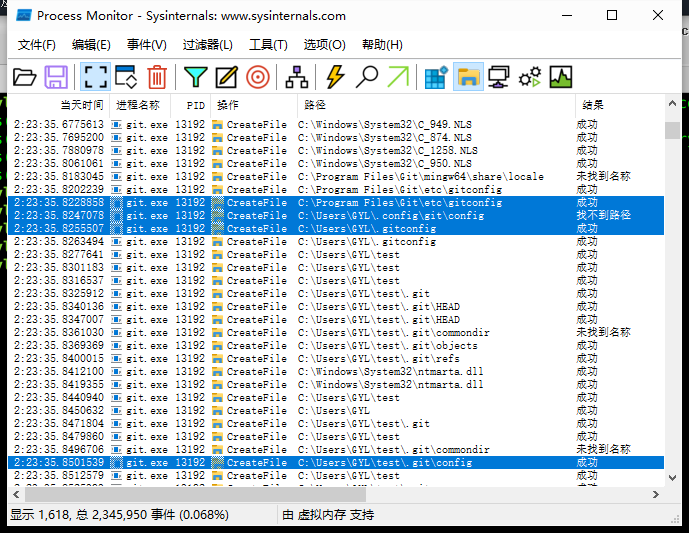
Task: Toggle the Autoscroll icon
Action: pos(126,77)
